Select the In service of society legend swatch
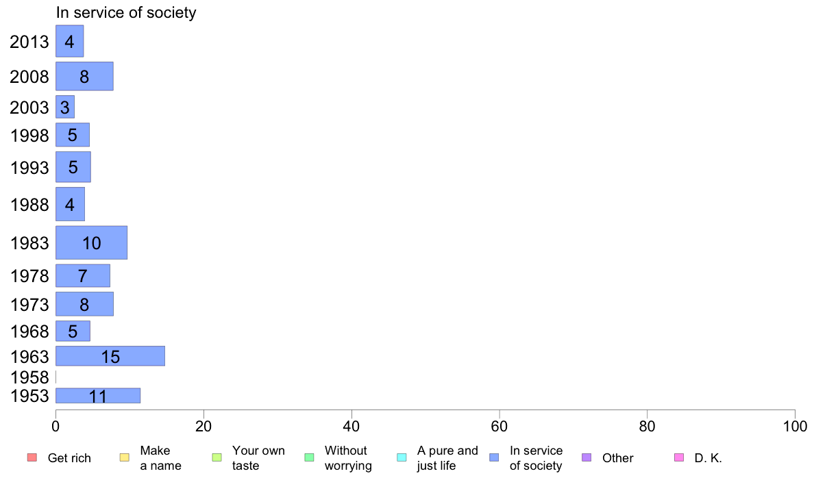 (494, 457)
